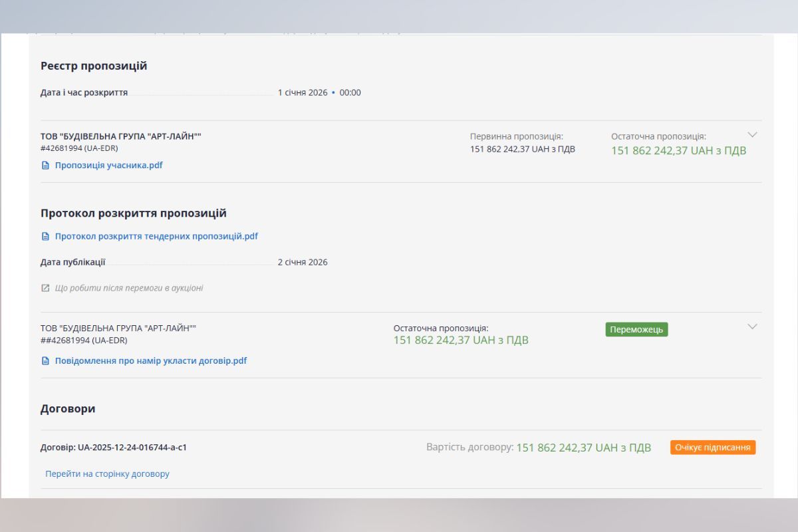Expand the bid row in Реєстр пропозицій
Viewport: 798px width, 532px height.
point(752,134)
